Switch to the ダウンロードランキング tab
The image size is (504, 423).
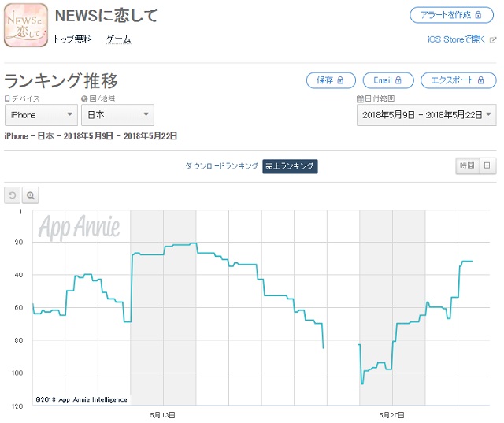point(221,166)
